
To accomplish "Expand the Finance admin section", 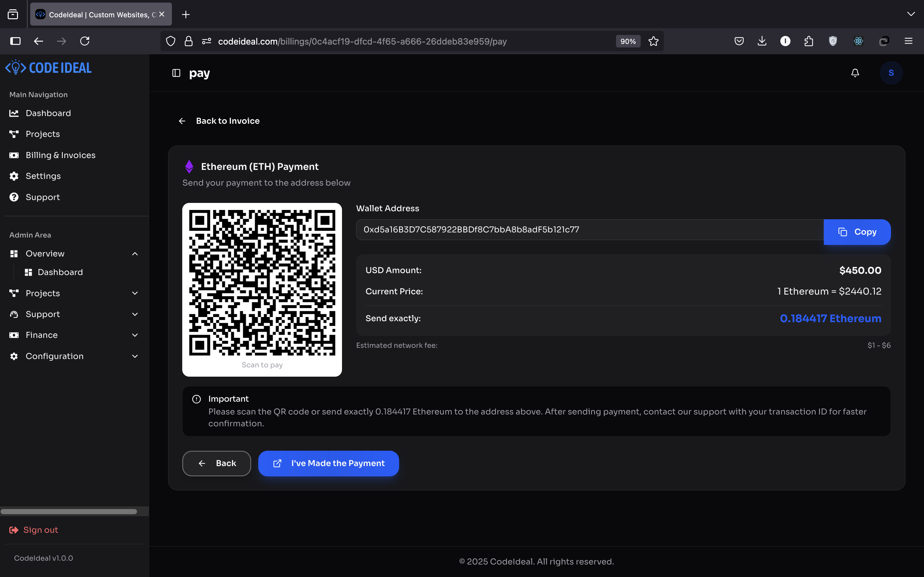I will tap(135, 335).
